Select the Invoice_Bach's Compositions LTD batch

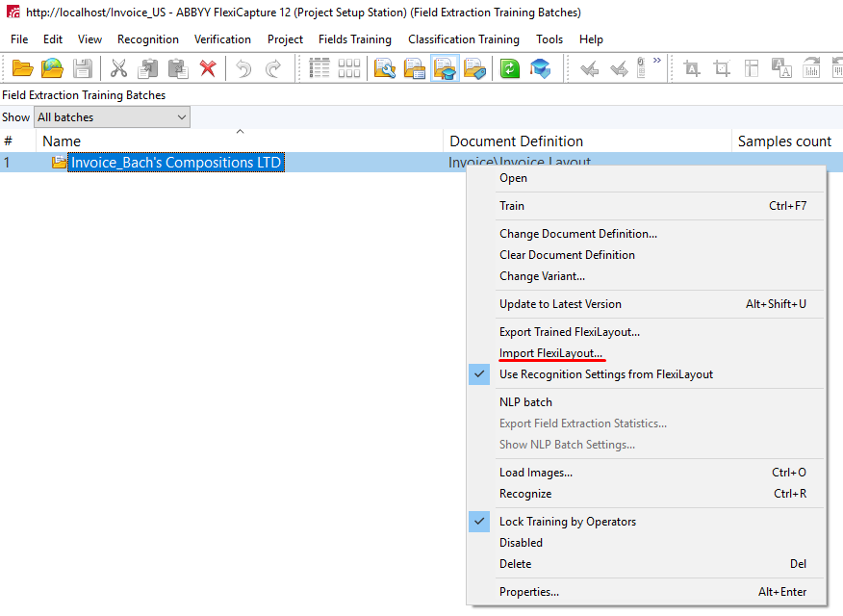pos(176,163)
